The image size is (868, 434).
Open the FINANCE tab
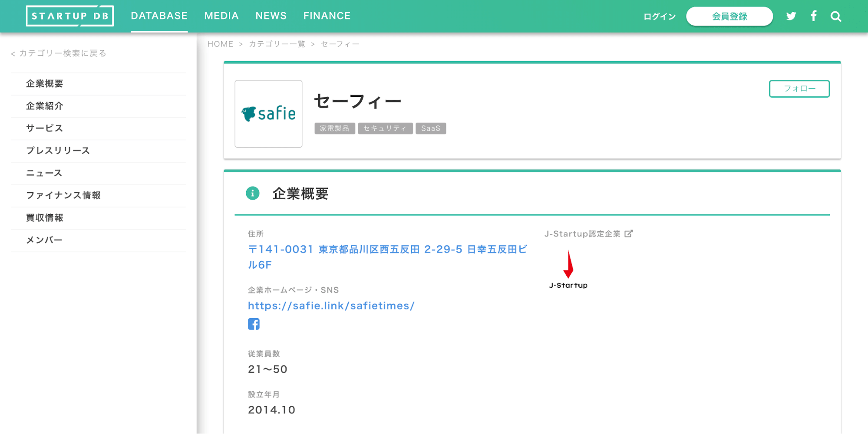327,16
